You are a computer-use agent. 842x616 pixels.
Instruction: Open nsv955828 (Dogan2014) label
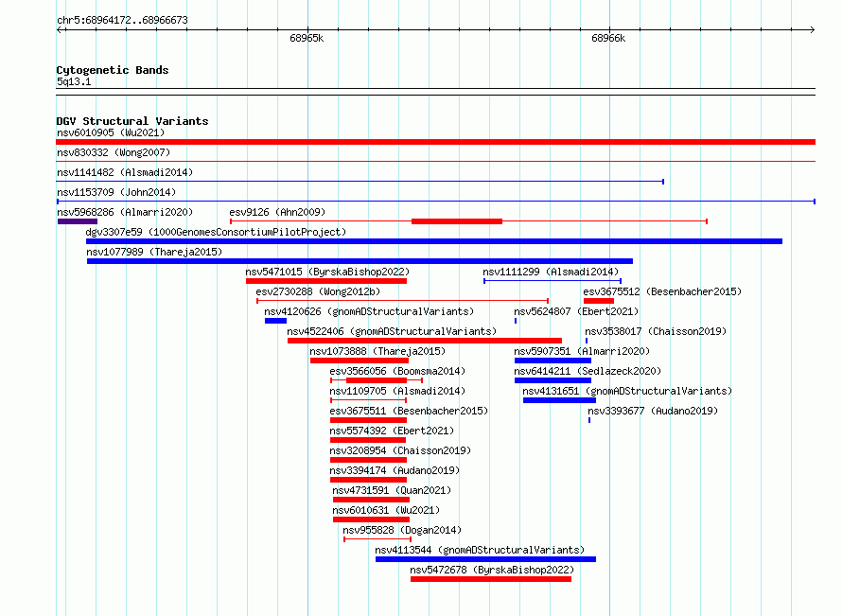[x=402, y=530]
